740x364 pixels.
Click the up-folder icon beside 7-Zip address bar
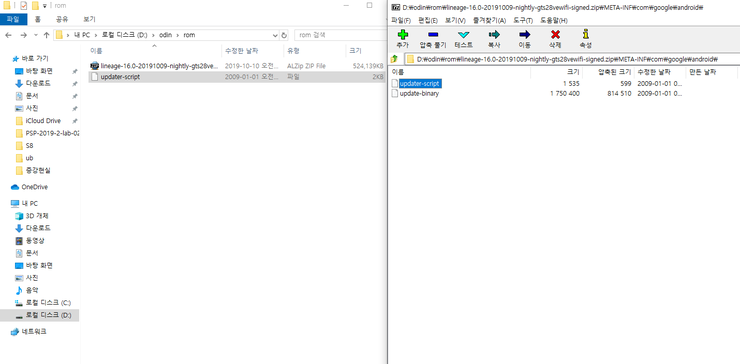[x=395, y=59]
